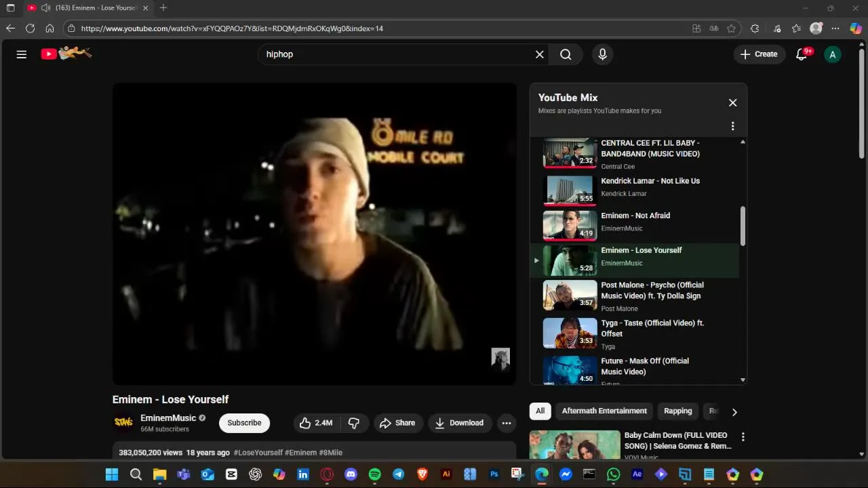
Task: Select Aftermath Entertainment filter chip
Action: pyautogui.click(x=604, y=411)
